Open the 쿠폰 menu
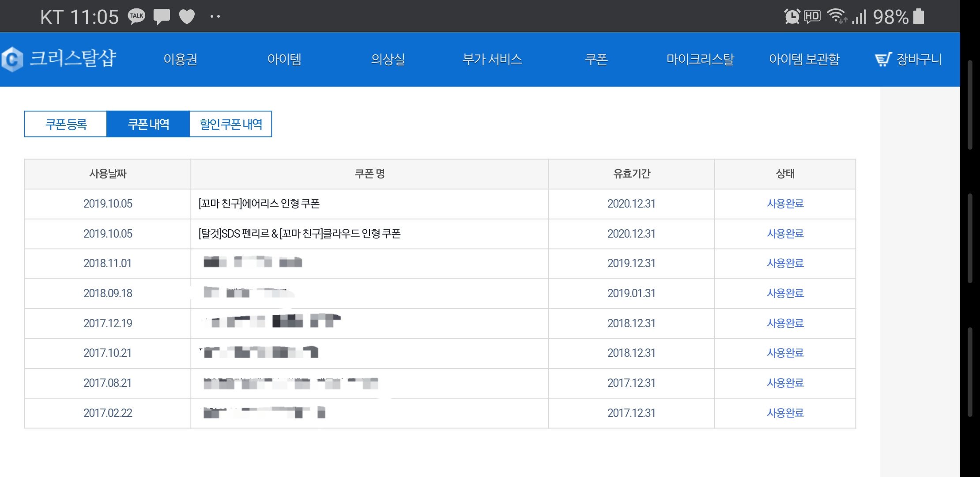The image size is (980, 477). tap(596, 59)
